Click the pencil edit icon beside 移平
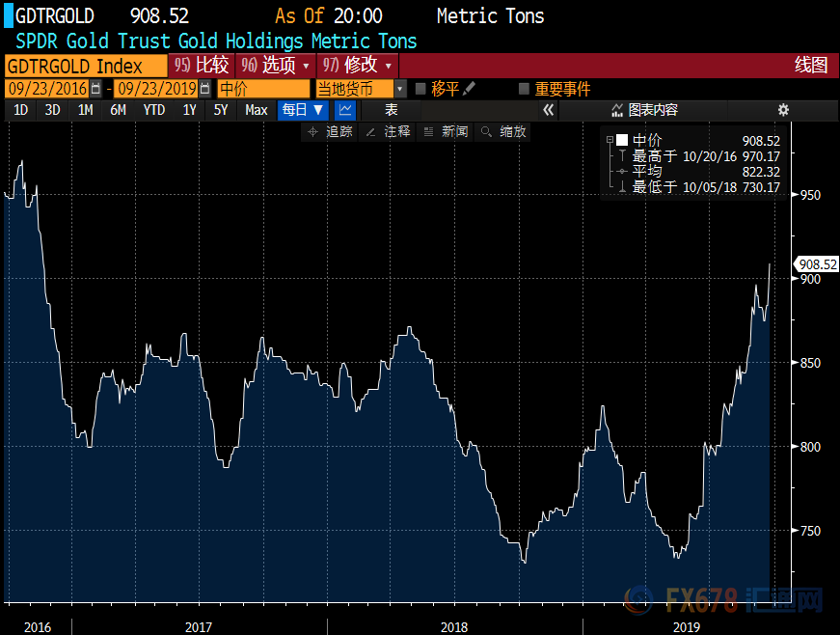 click(469, 89)
